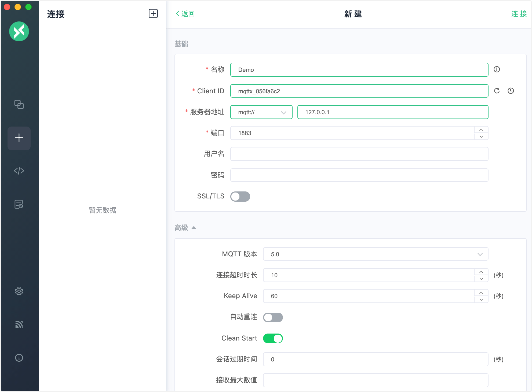Open the mqtt:// protocol dropdown
The image size is (532, 392).
[261, 112]
